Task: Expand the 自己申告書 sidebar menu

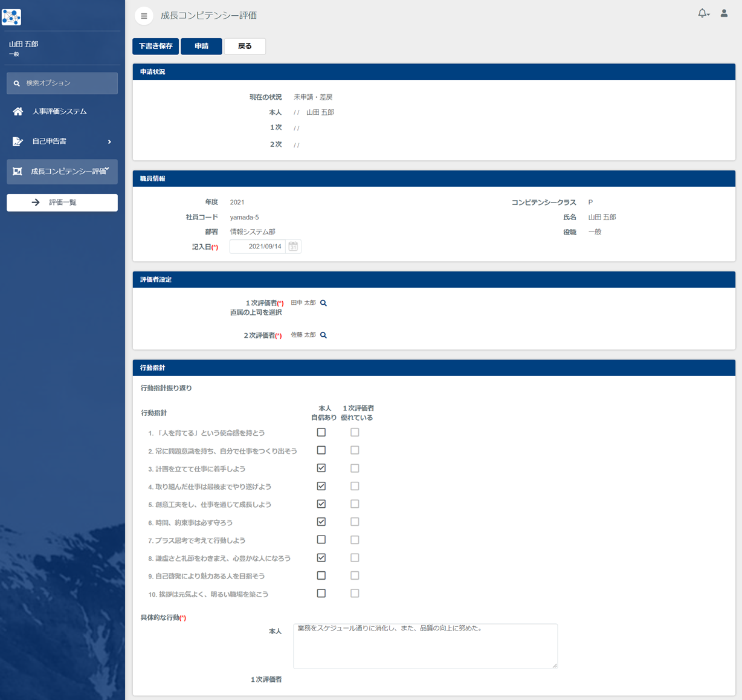Action: [x=109, y=141]
